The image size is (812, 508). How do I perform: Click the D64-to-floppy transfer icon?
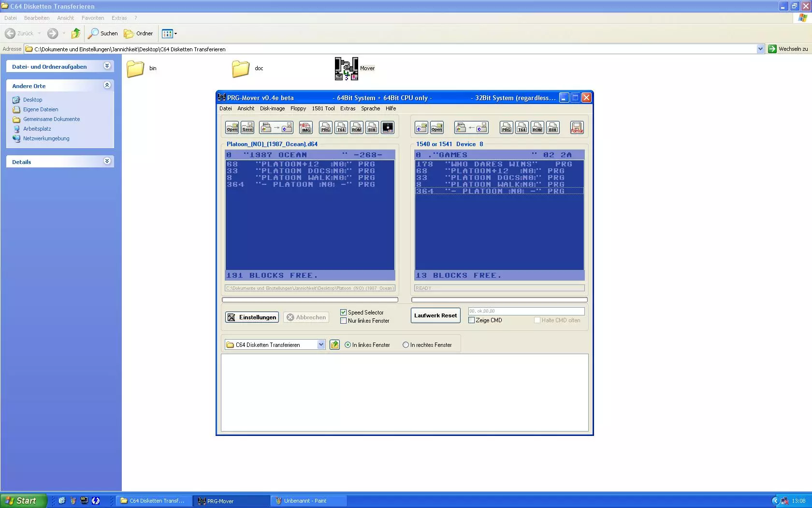click(276, 127)
